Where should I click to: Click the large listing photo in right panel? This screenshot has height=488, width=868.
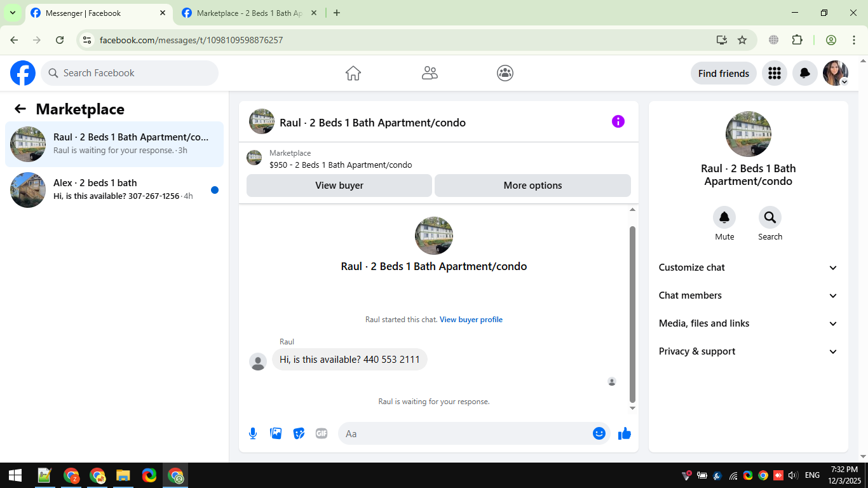click(749, 134)
